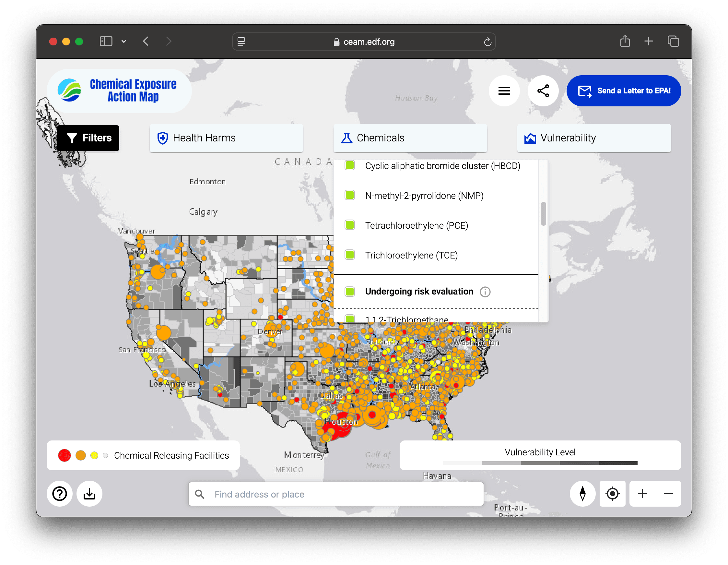Screen dimensions: 728x565
Task: Click the shield icon on Health Harms
Action: pyautogui.click(x=163, y=138)
